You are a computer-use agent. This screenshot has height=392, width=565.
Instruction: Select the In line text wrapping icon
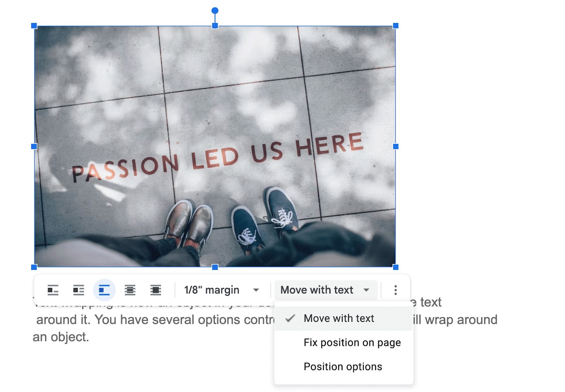(x=53, y=290)
